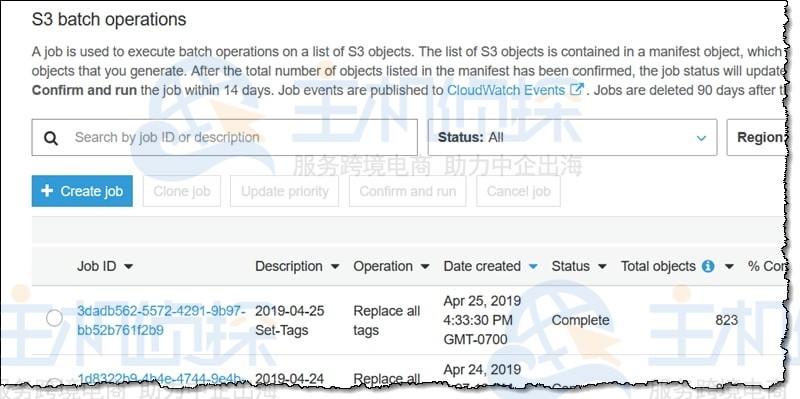The width and height of the screenshot is (800, 399).
Task: Click the Update priority button
Action: (284, 191)
